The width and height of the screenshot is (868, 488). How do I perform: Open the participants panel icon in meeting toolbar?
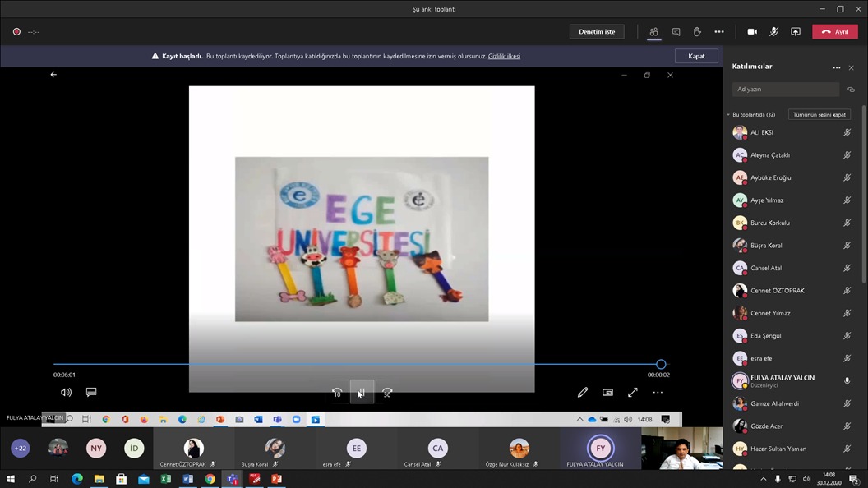click(x=653, y=31)
